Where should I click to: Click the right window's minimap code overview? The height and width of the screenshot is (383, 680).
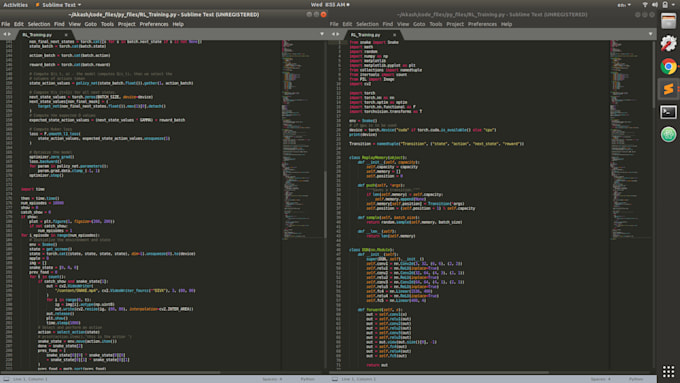[631, 139]
